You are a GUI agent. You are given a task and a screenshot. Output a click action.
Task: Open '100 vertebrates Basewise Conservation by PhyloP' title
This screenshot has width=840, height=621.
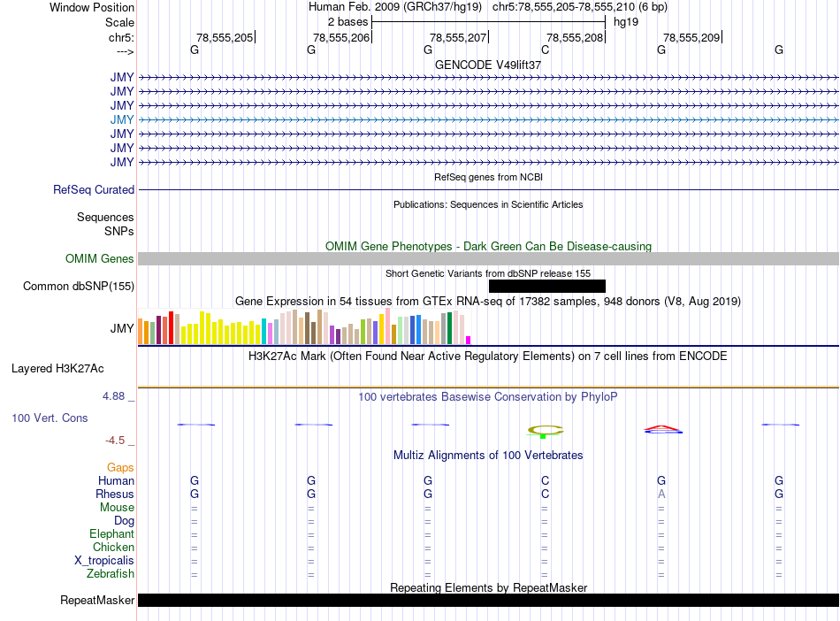[487, 397]
